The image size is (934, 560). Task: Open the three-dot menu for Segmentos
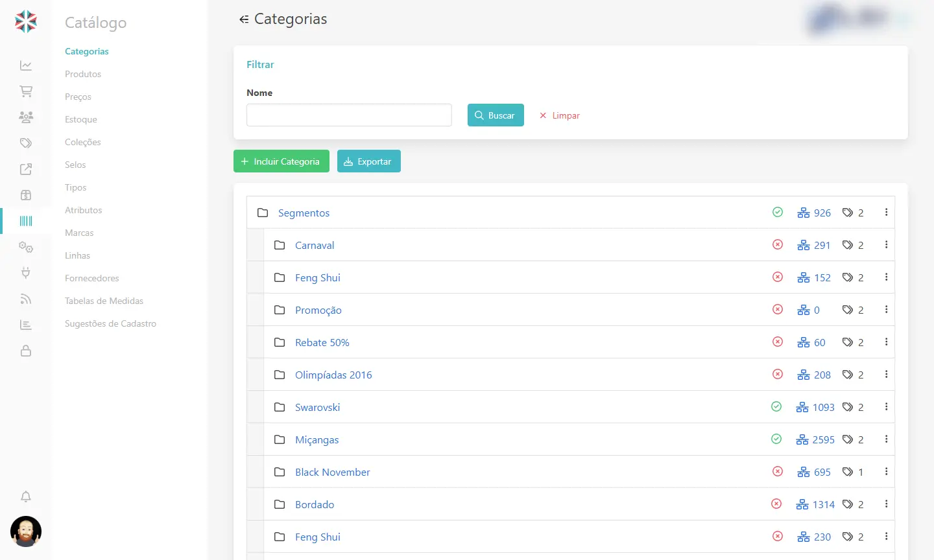pyautogui.click(x=887, y=212)
